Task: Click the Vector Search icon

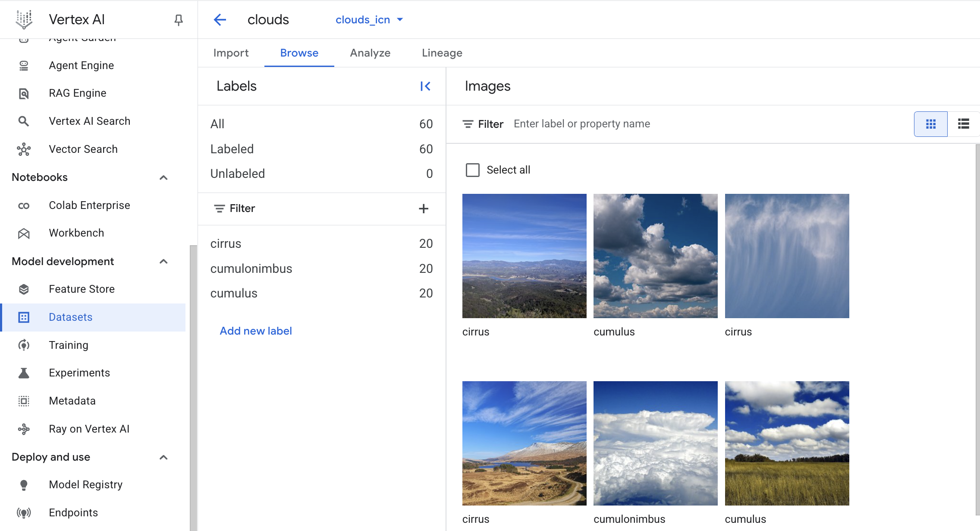Action: pos(24,149)
